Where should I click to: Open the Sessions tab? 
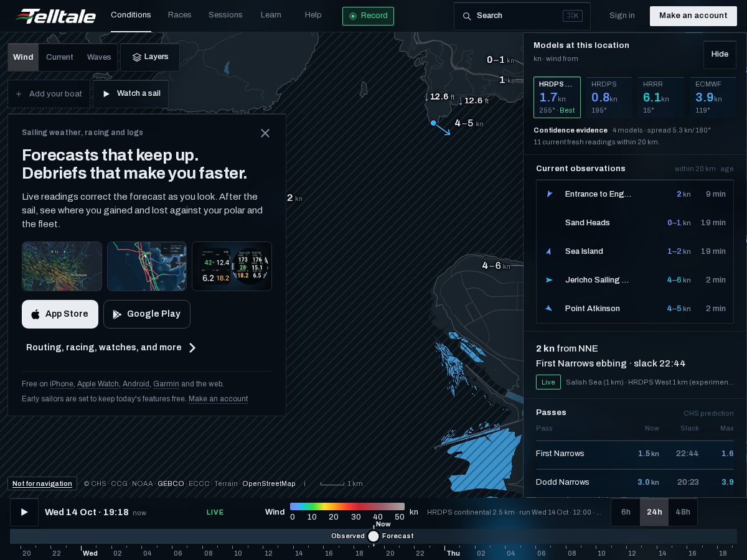[225, 15]
